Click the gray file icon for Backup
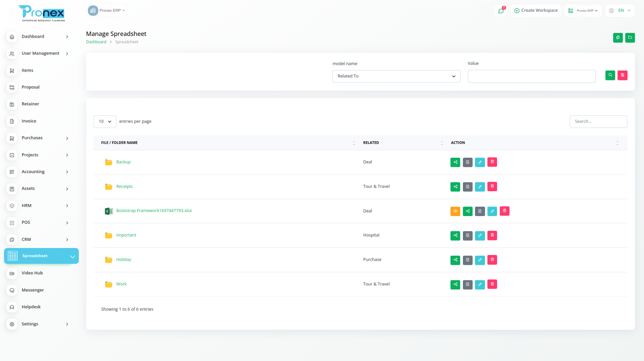This screenshot has width=644, height=361. 468,162
